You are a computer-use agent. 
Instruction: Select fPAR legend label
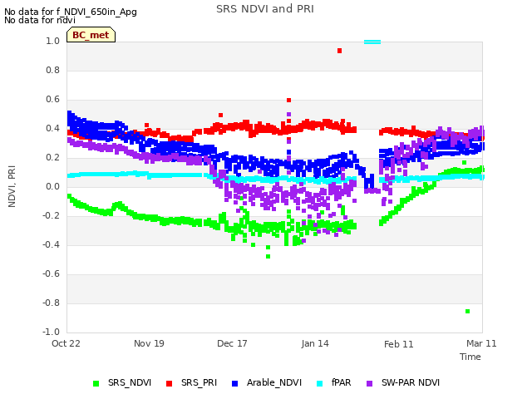[342, 382]
